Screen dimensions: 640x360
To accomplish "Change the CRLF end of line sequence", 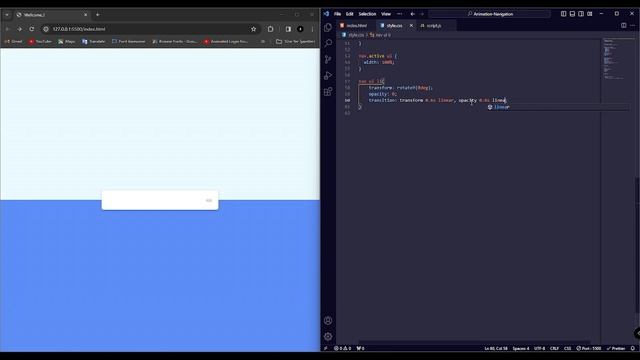I will [x=554, y=348].
